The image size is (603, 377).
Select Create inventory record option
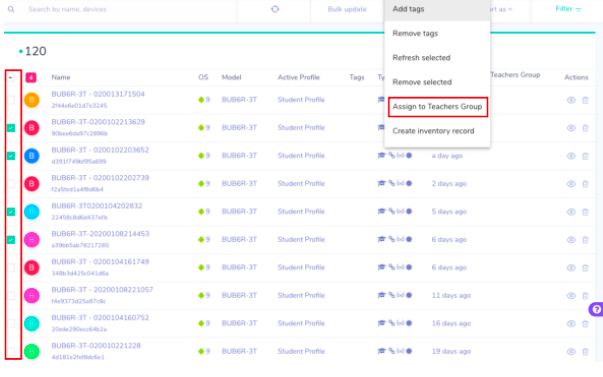point(437,131)
